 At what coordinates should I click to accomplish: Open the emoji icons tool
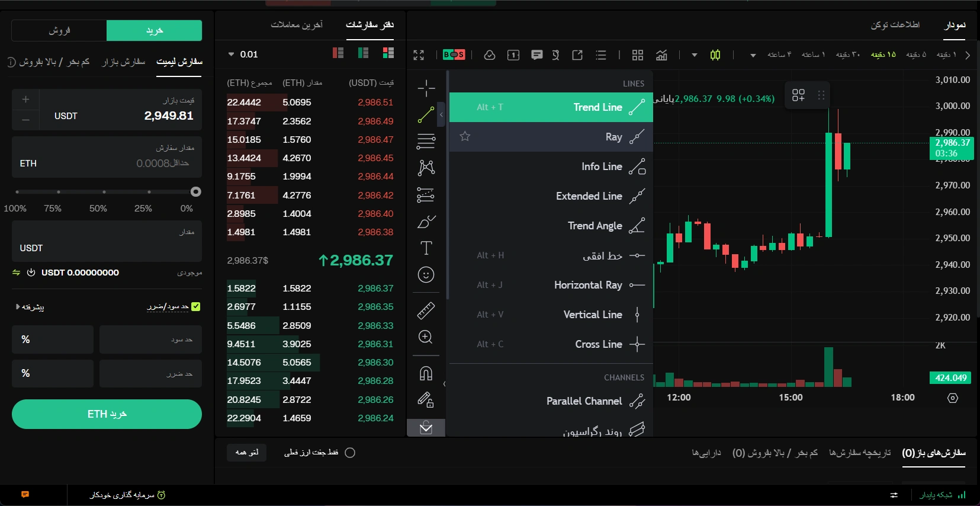tap(426, 275)
